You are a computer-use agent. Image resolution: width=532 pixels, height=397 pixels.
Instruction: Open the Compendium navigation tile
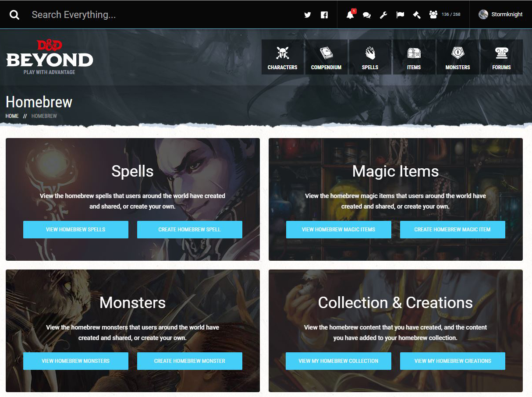pos(326,57)
